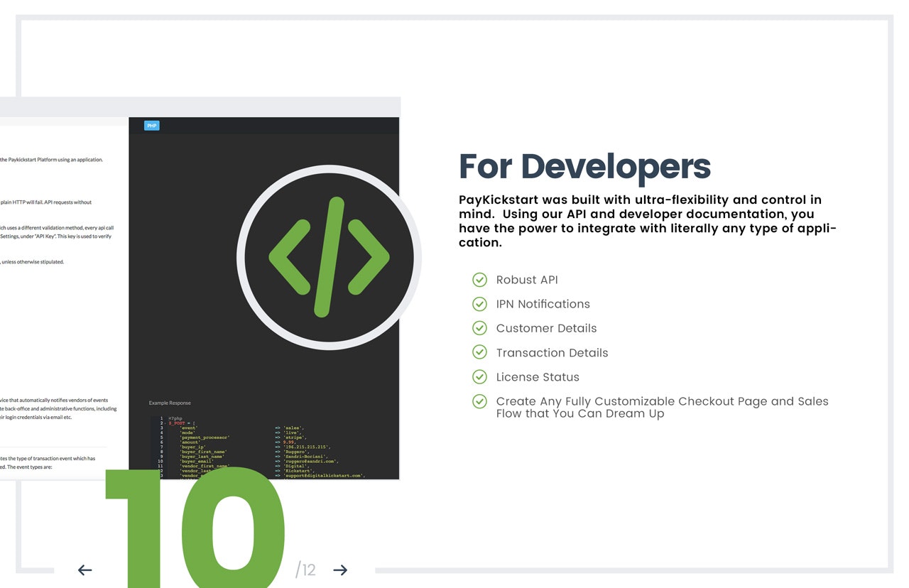This screenshot has width=909, height=588.
Task: Click the checkmark icon beside IPN Notifications
Action: (480, 304)
